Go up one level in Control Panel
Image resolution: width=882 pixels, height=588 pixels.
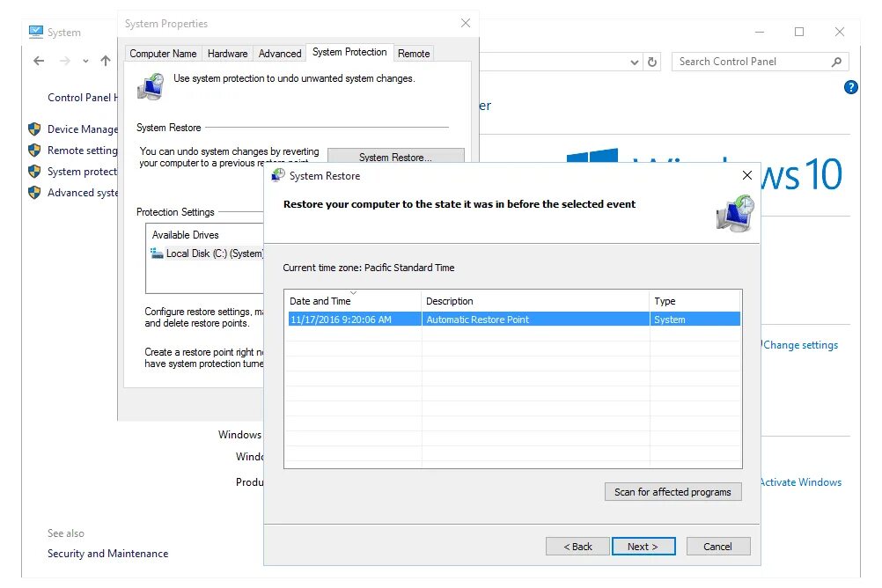[x=105, y=61]
